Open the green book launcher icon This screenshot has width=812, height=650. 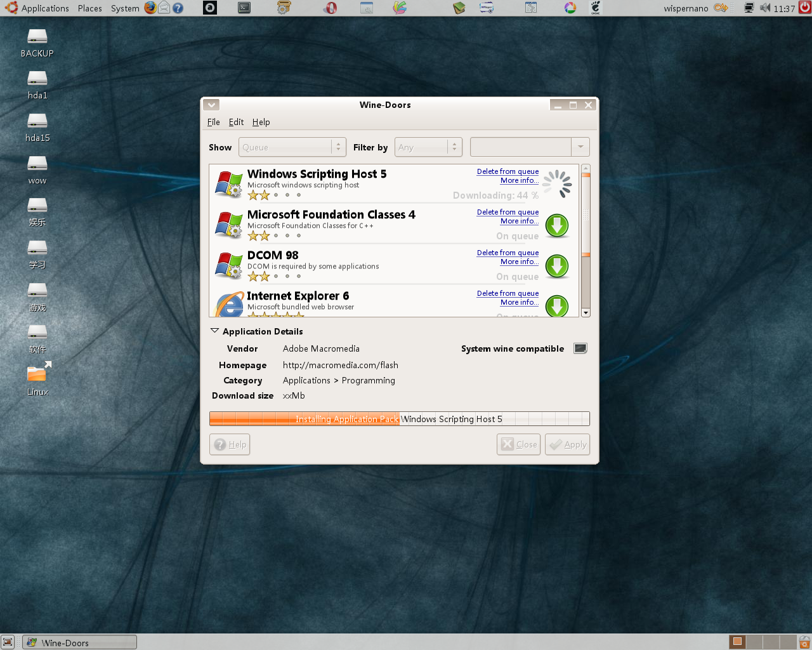459,8
